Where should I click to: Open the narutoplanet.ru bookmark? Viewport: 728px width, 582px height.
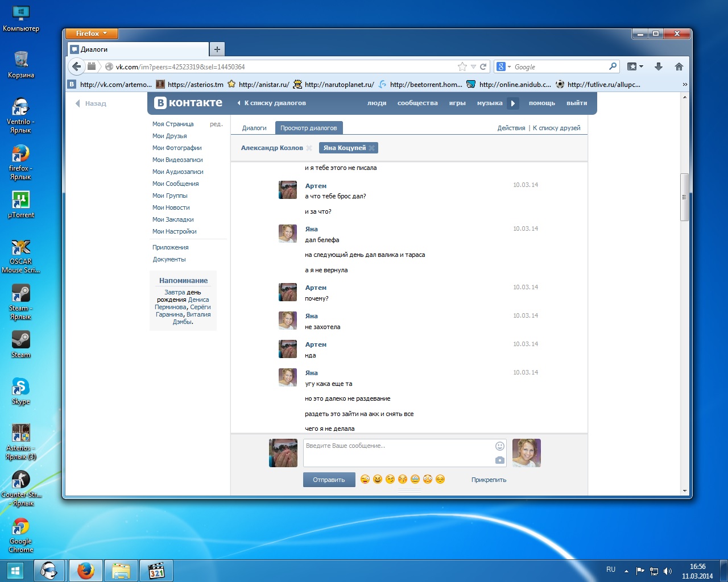334,85
